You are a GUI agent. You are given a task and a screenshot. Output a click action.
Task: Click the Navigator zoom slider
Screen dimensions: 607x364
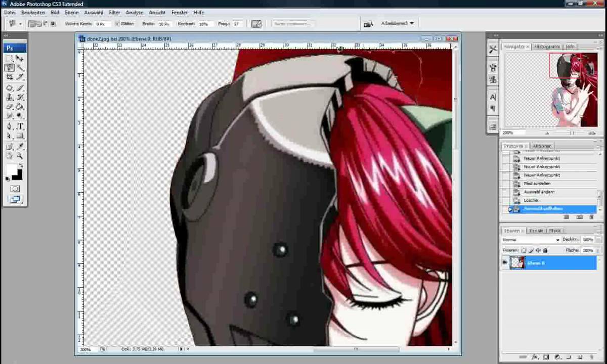point(573,133)
